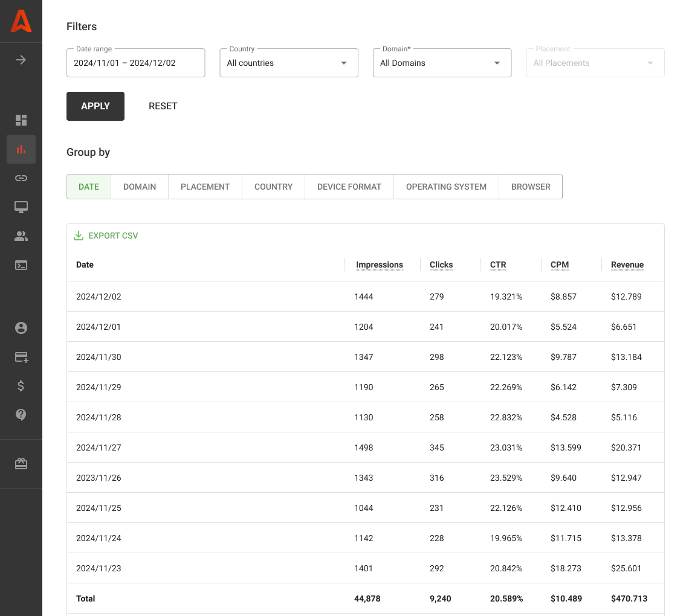
Task: Sort by the Date column header
Action: click(85, 265)
